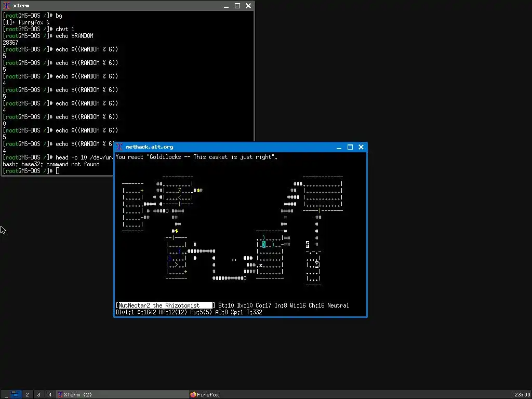The image size is (532, 399).
Task: Click the 'head -c 10 /dev/ur' command line
Action: [84, 157]
